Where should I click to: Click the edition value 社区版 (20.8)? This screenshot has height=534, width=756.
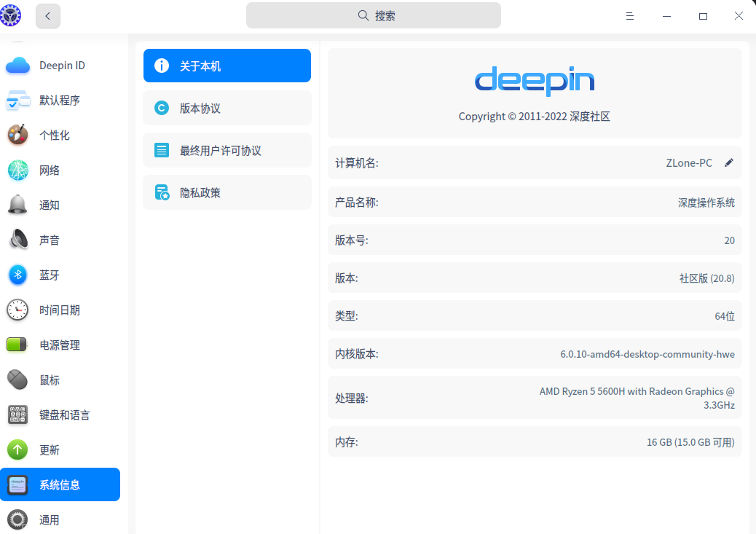706,278
